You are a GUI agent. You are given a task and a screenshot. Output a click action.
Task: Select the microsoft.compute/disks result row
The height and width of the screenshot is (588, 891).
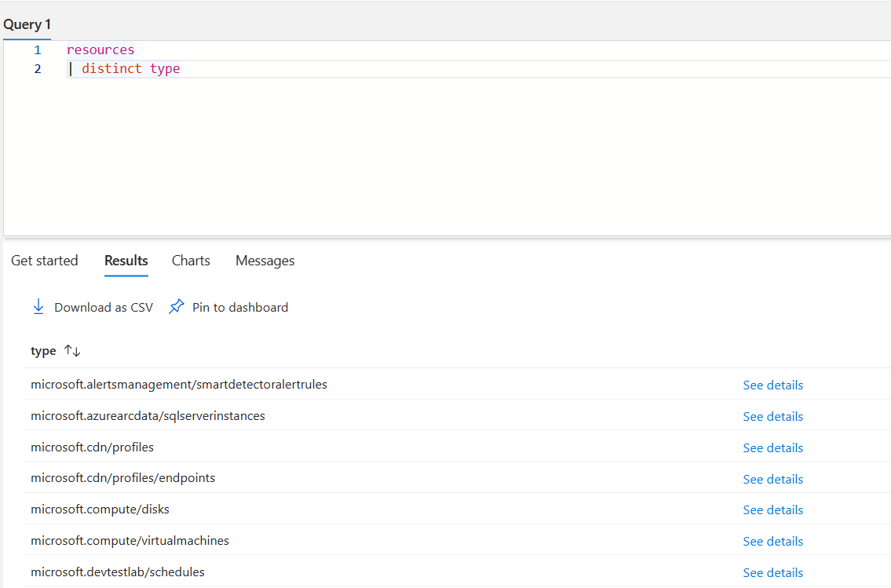click(100, 509)
